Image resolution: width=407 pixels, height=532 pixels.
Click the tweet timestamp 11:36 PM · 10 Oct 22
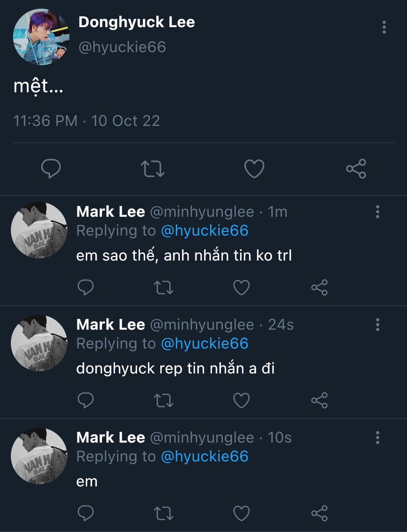(x=86, y=121)
